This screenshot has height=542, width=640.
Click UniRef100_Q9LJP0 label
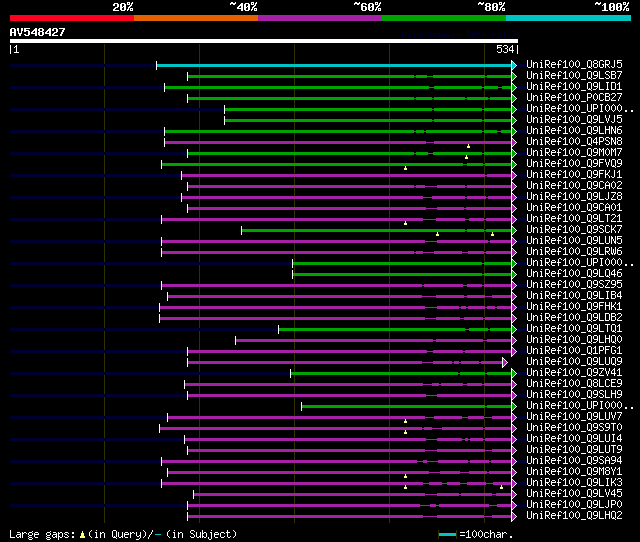574,505
